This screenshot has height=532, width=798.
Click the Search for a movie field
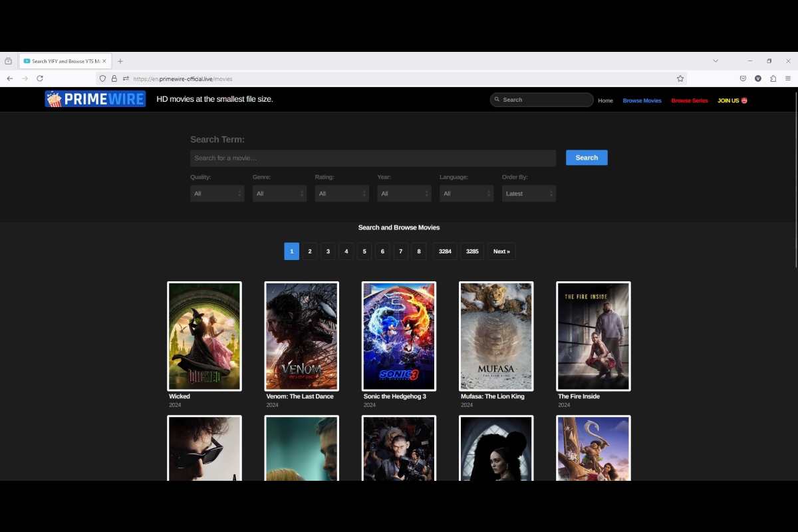point(372,158)
